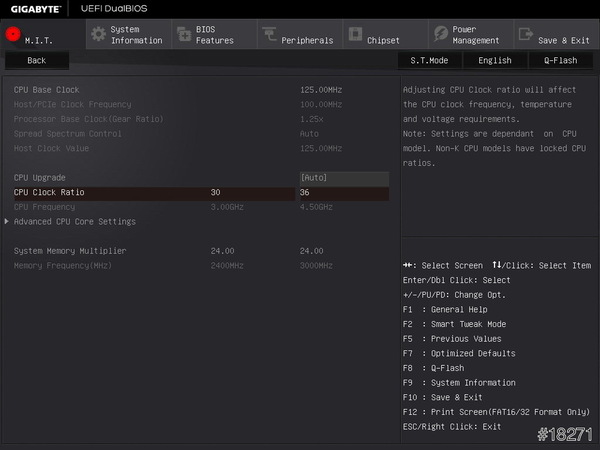Select the CPU Base Clock row
Screen dimensions: 600x450
[47, 90]
